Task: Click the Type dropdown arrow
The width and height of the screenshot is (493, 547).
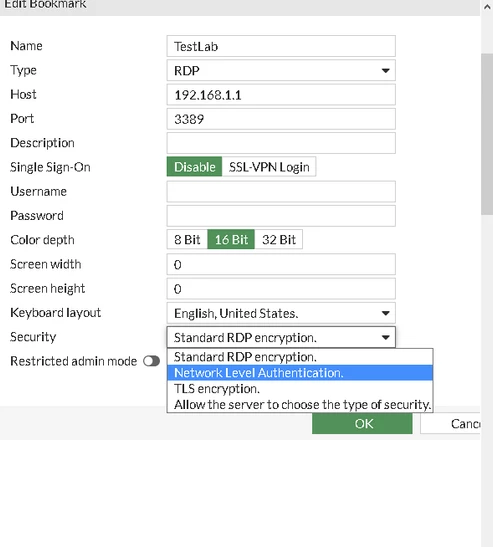Action: pyautogui.click(x=385, y=71)
